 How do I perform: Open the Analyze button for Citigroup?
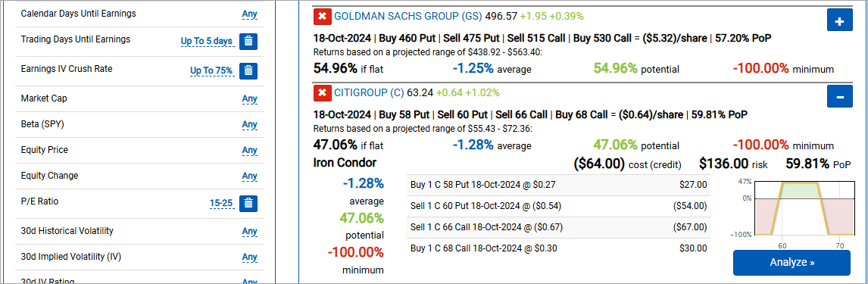(x=792, y=262)
